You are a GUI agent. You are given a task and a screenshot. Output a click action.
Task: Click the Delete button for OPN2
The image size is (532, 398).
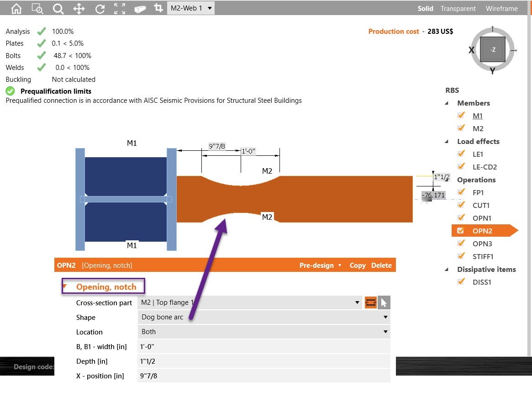[381, 265]
